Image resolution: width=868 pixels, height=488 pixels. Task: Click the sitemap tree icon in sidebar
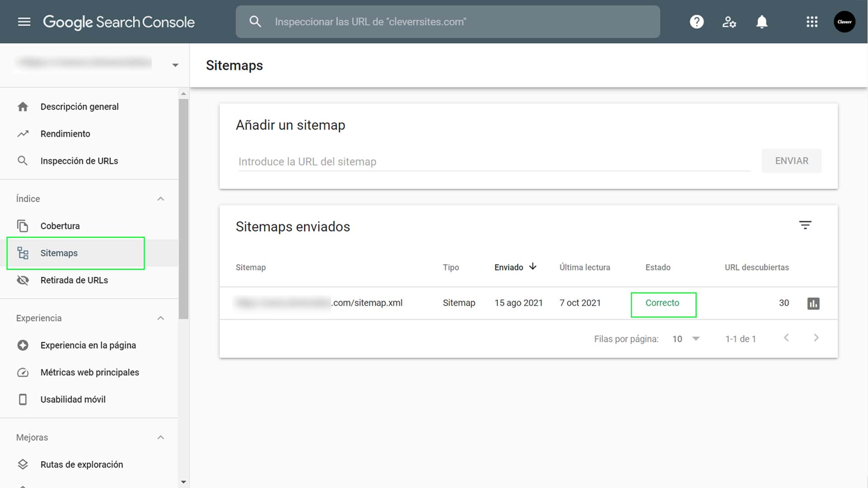point(23,253)
